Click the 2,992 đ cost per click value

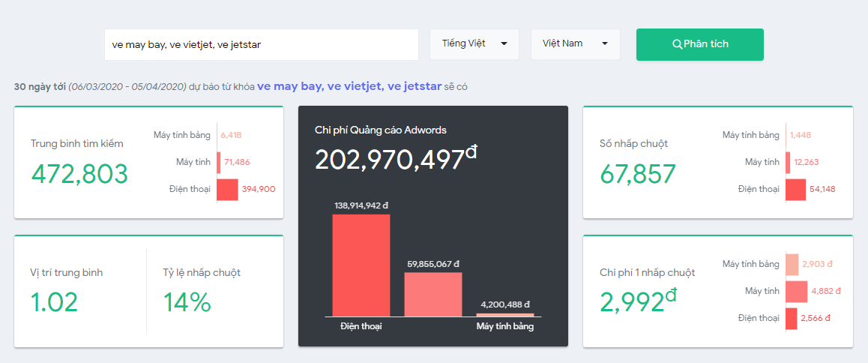coord(638,301)
